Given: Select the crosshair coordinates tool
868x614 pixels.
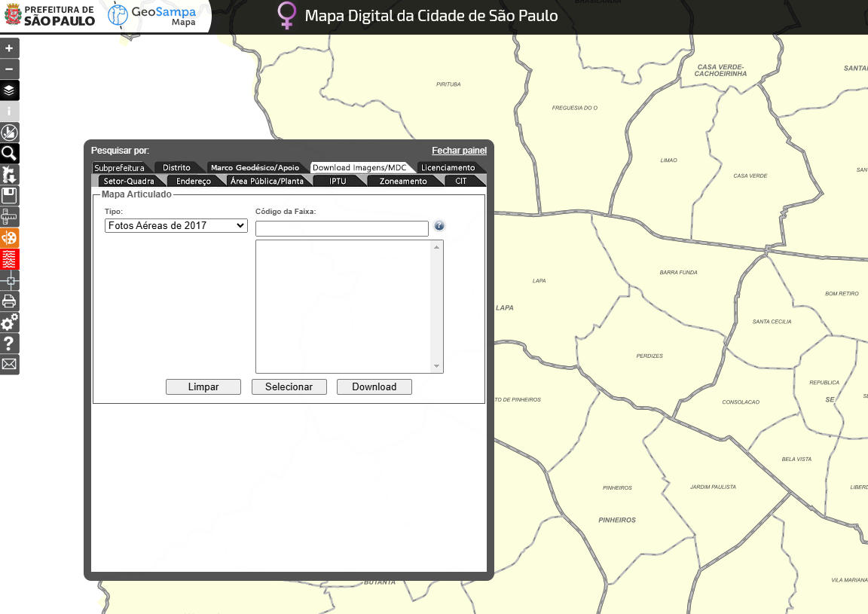Looking at the screenshot, I should [x=9, y=280].
